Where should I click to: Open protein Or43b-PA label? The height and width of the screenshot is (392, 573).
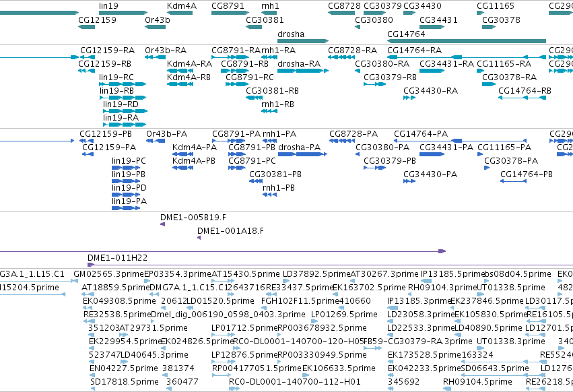[166, 134]
